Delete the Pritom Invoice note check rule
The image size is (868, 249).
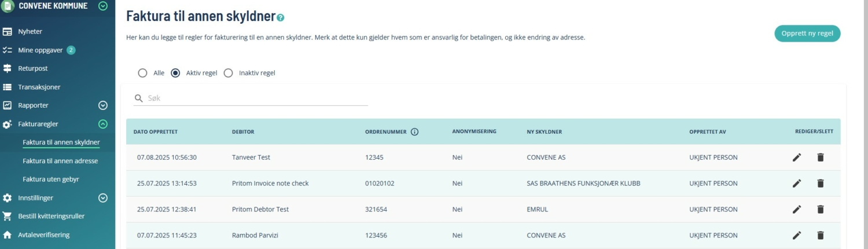pyautogui.click(x=820, y=184)
